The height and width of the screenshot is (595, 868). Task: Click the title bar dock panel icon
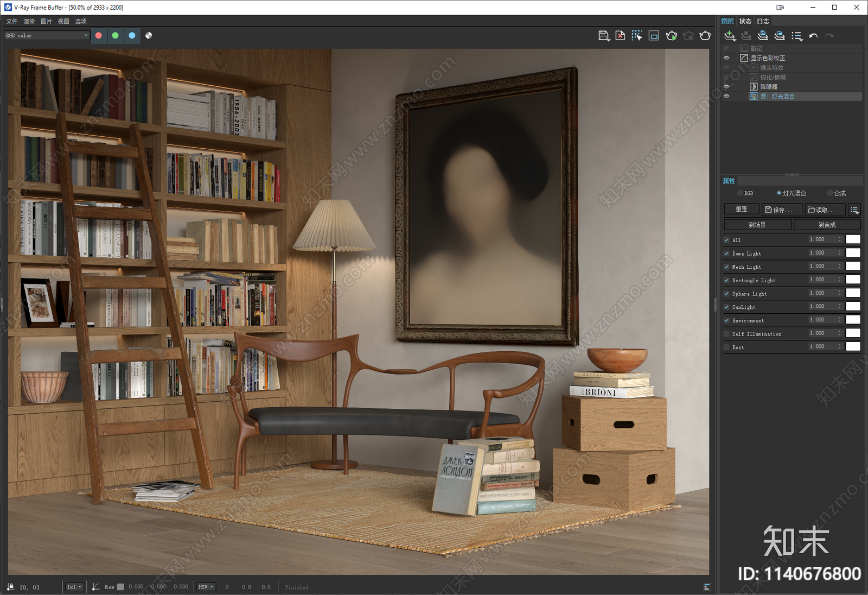(x=780, y=8)
